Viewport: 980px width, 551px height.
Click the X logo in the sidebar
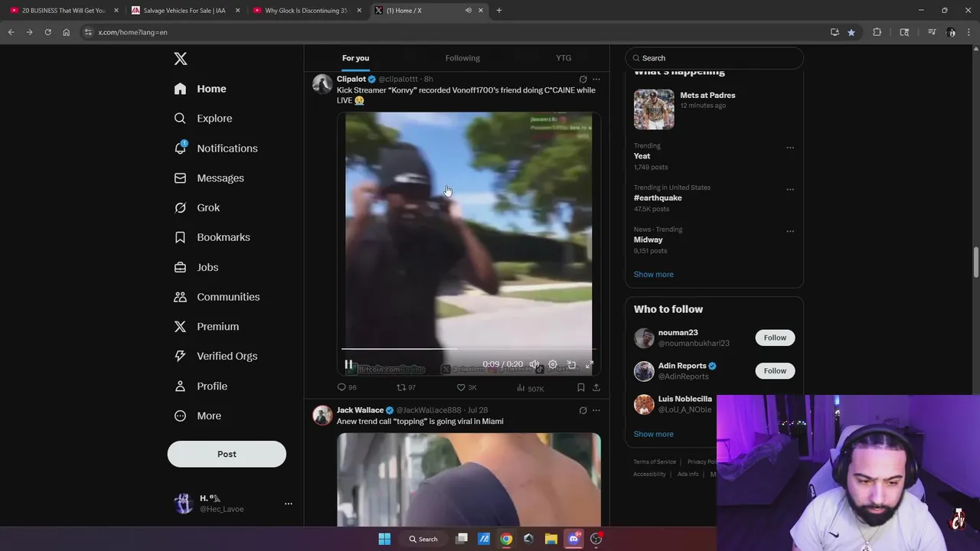click(180, 59)
